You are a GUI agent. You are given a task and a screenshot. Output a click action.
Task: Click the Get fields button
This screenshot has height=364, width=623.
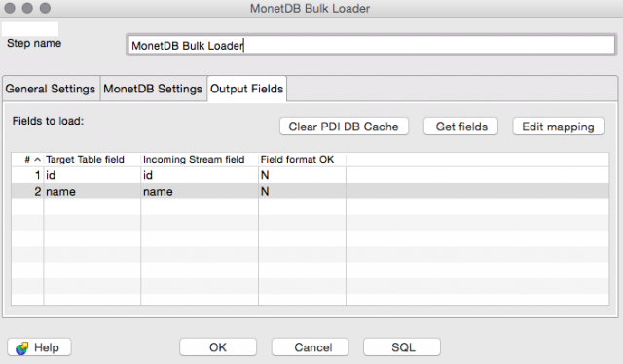pyautogui.click(x=460, y=127)
